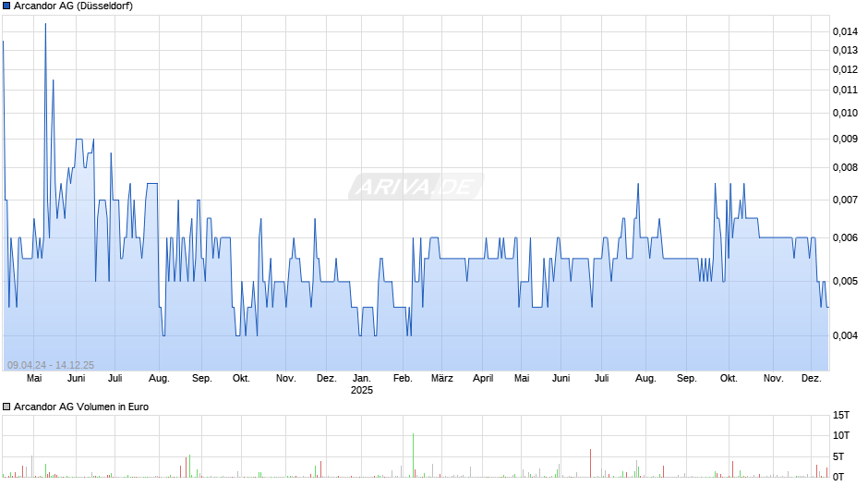
Task: Click the 0,005 price axis label
Action: pyautogui.click(x=845, y=282)
